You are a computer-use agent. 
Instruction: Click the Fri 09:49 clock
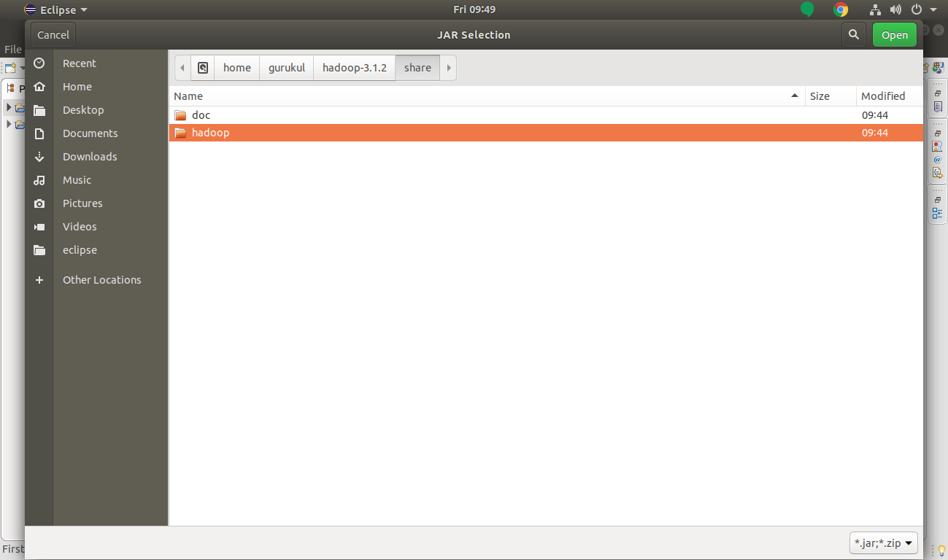pos(474,9)
